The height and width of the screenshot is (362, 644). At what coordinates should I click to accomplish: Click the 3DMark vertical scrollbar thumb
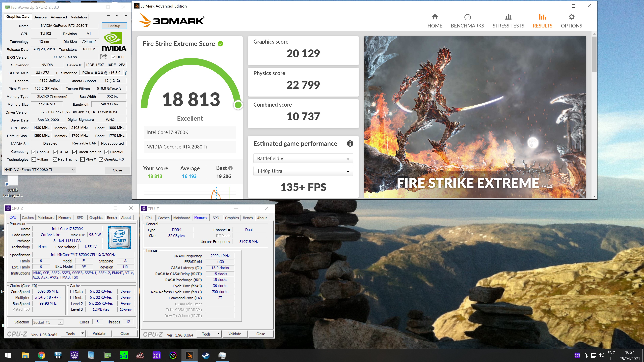click(x=594, y=54)
